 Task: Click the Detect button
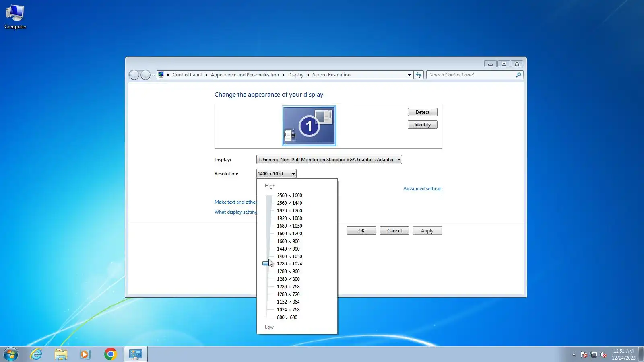[x=423, y=112]
